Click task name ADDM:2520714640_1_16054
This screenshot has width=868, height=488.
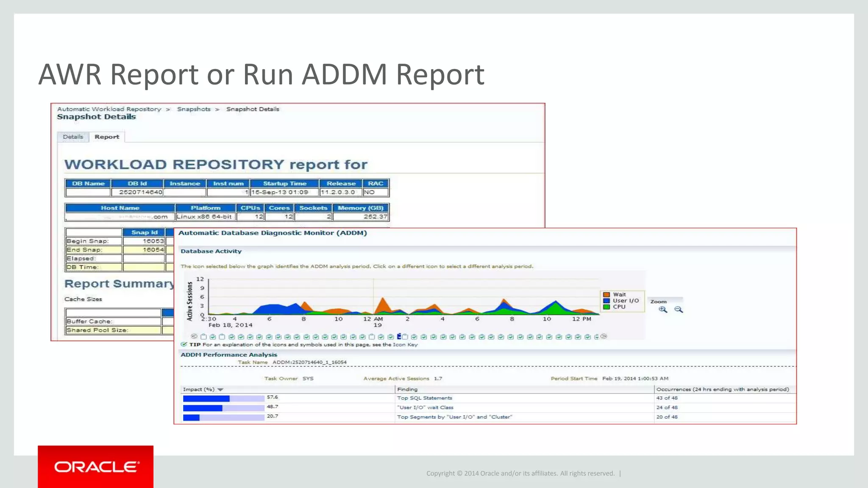coord(309,362)
